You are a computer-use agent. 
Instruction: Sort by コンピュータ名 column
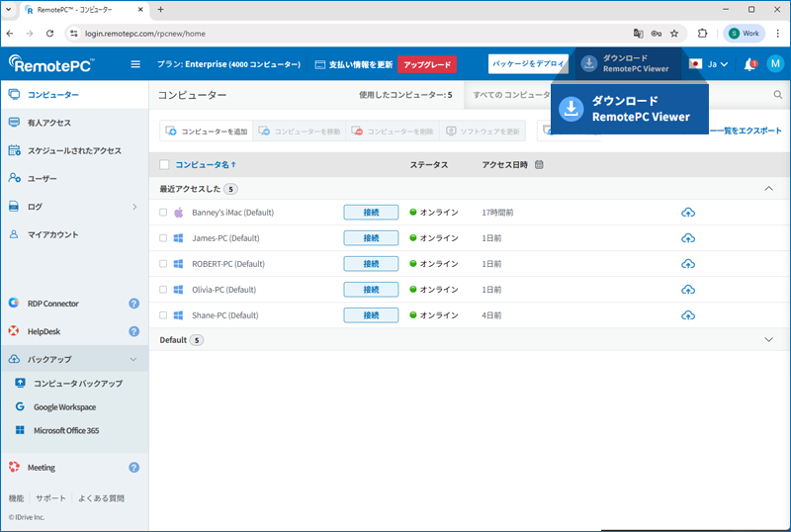[x=206, y=164]
